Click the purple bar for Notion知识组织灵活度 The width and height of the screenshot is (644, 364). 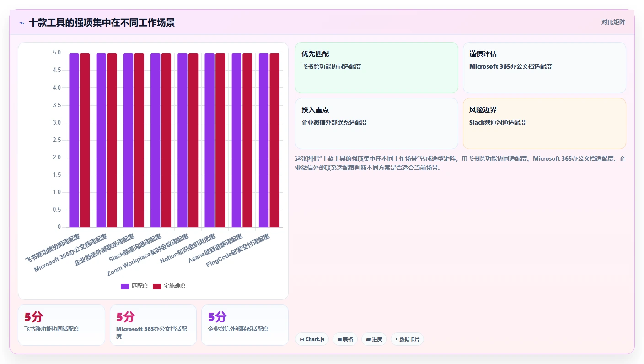[x=209, y=140]
